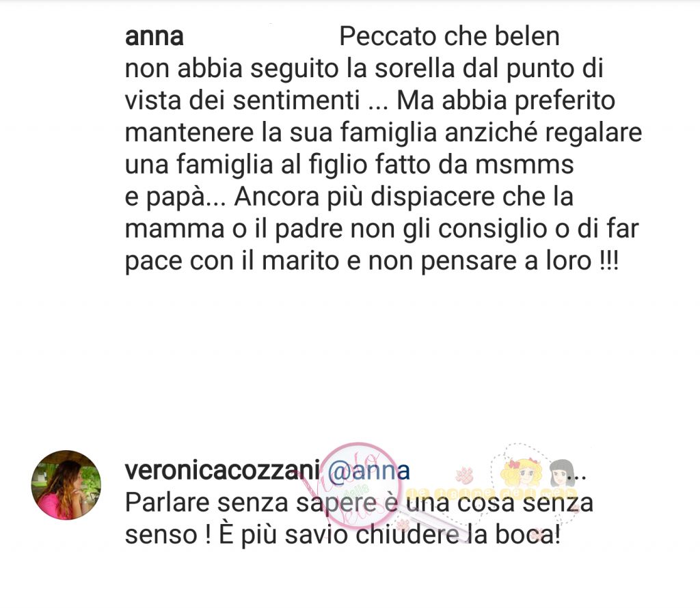Screen dimensions: 700x608
Task: Click the 'vista dei sentimenti' comment line
Action: coord(370,100)
